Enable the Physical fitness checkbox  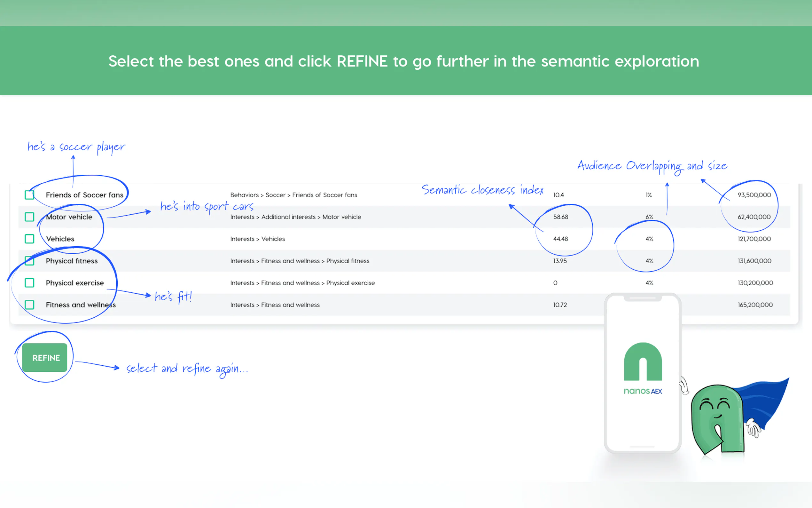coord(29,261)
